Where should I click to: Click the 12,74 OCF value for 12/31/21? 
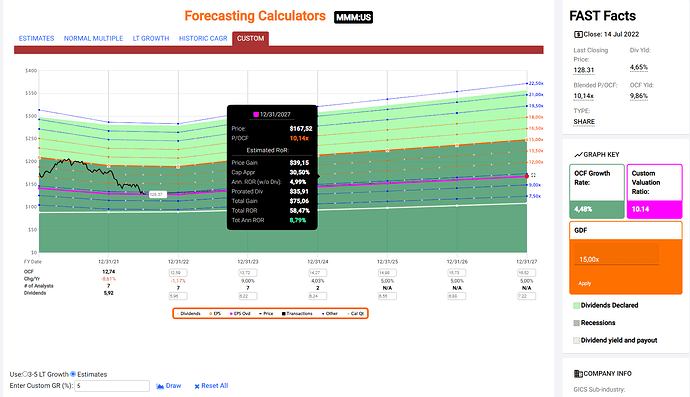click(x=108, y=272)
